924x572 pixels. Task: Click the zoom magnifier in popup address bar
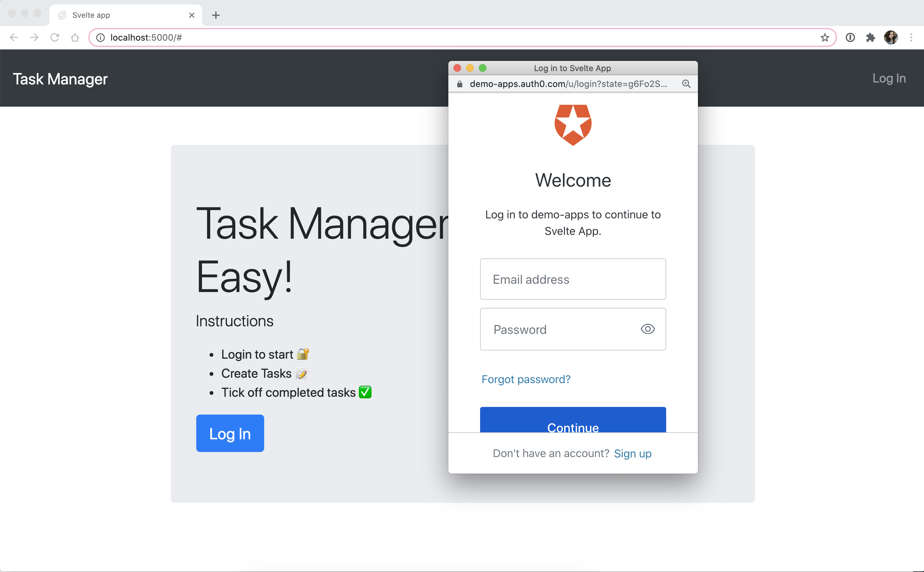pyautogui.click(x=686, y=83)
